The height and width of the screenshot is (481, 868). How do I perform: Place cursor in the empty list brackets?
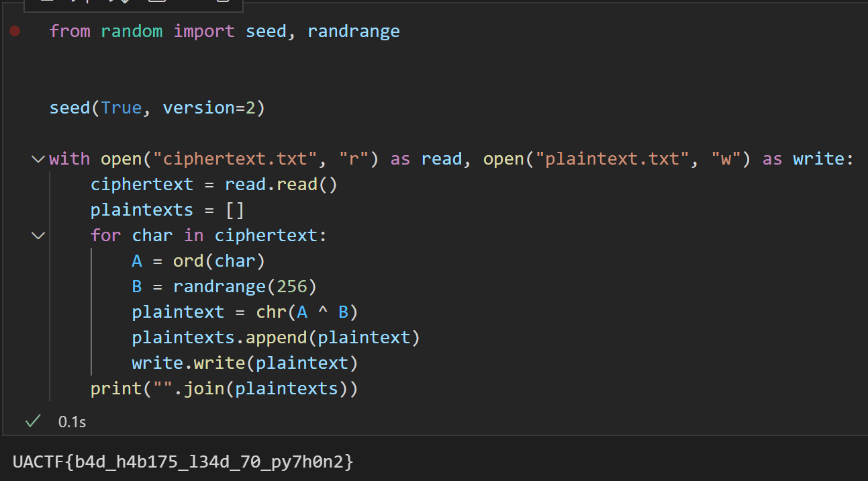coord(235,210)
